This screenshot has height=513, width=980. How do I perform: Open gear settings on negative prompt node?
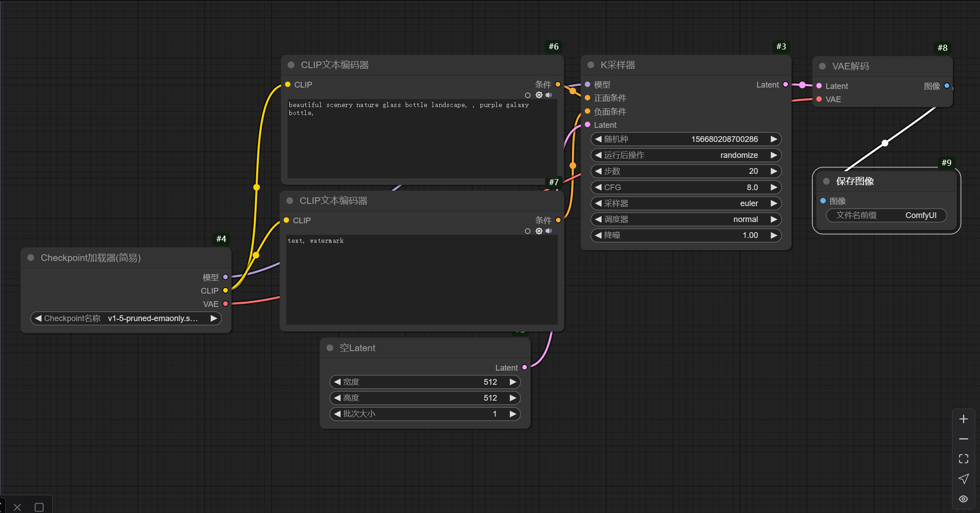538,231
